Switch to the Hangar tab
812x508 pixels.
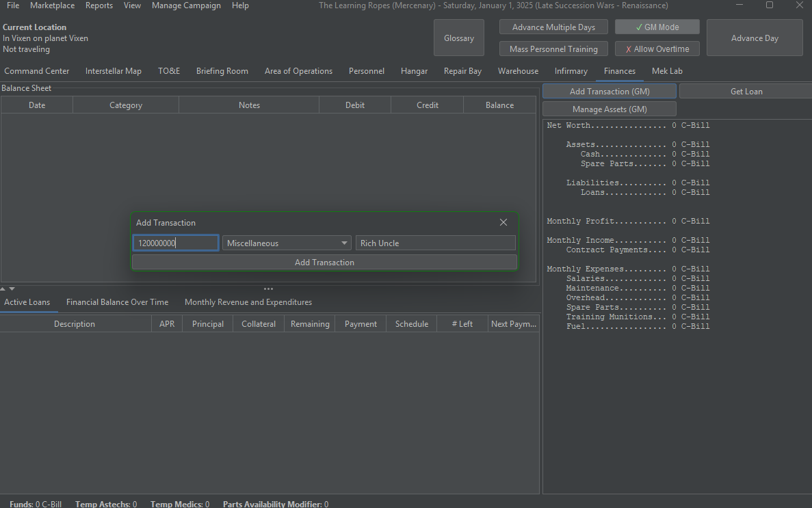click(414, 71)
